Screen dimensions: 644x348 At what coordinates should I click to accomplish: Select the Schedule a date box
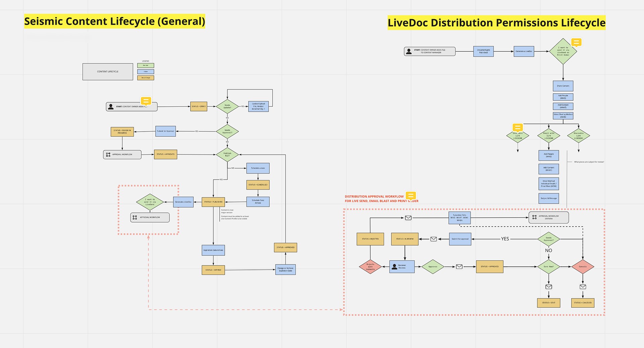click(x=258, y=168)
